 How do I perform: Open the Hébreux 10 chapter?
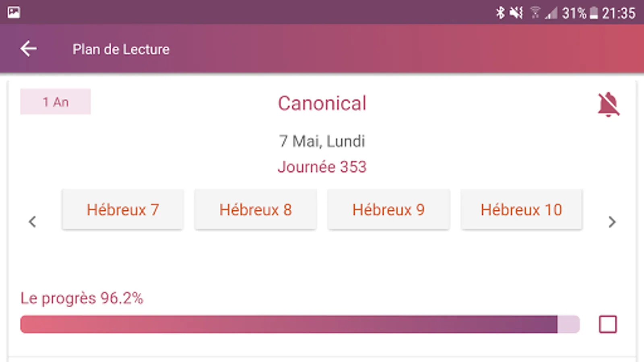[x=521, y=210]
